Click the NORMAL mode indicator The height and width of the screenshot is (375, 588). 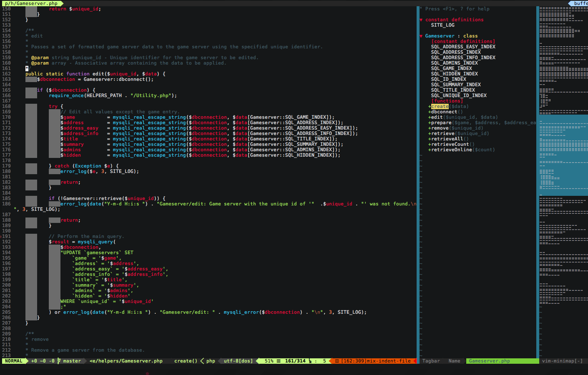[x=14, y=361]
